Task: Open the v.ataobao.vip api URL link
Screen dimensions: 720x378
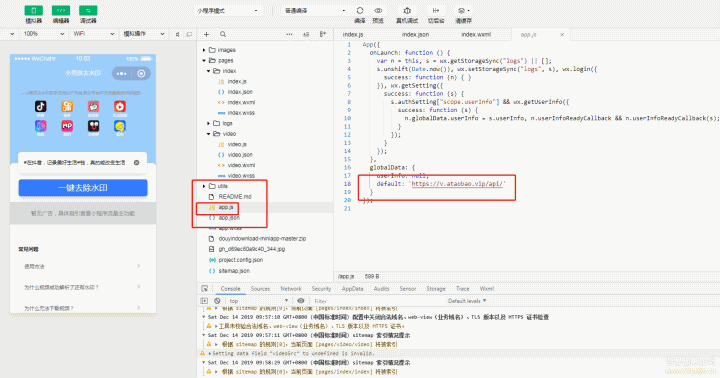Action: 458,184
